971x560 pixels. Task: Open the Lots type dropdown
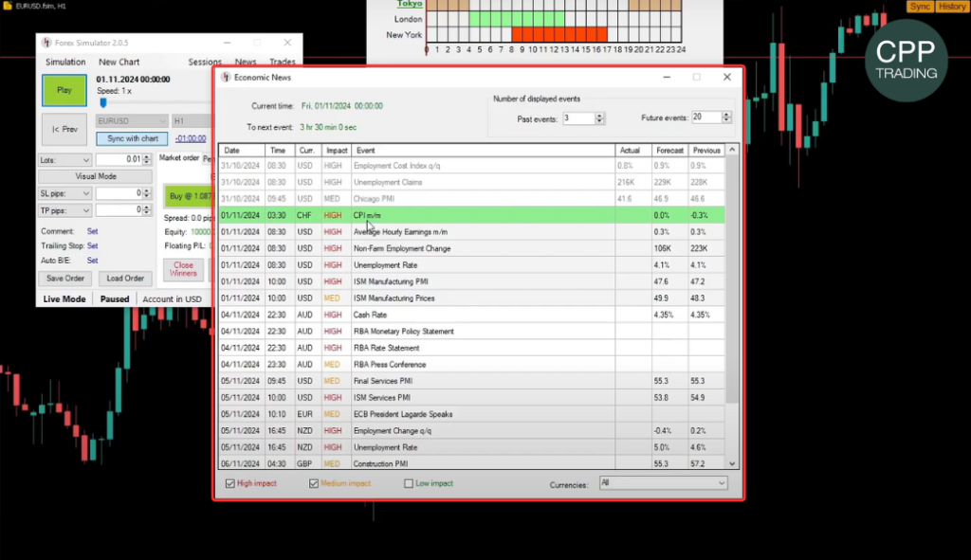[x=64, y=159]
